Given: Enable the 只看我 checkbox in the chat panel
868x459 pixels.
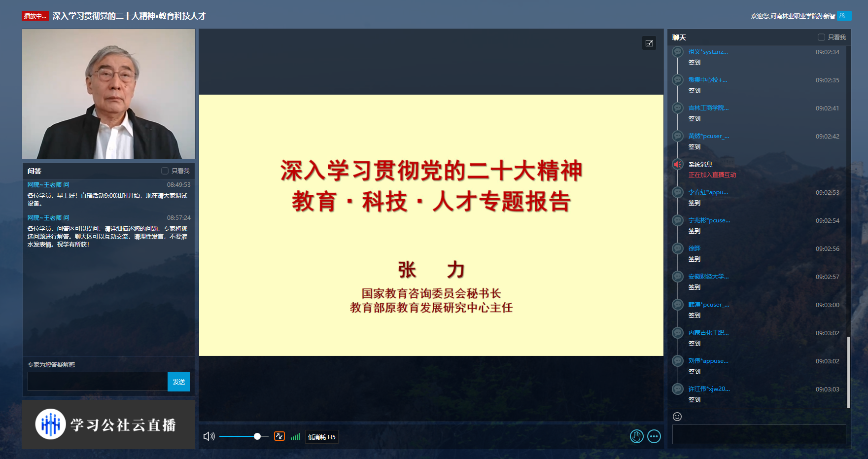Looking at the screenshot, I should 821,37.
